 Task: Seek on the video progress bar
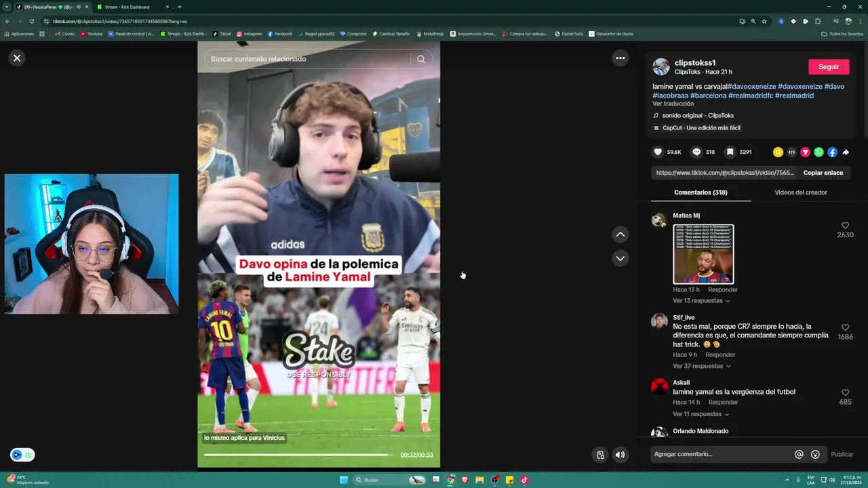click(x=298, y=455)
